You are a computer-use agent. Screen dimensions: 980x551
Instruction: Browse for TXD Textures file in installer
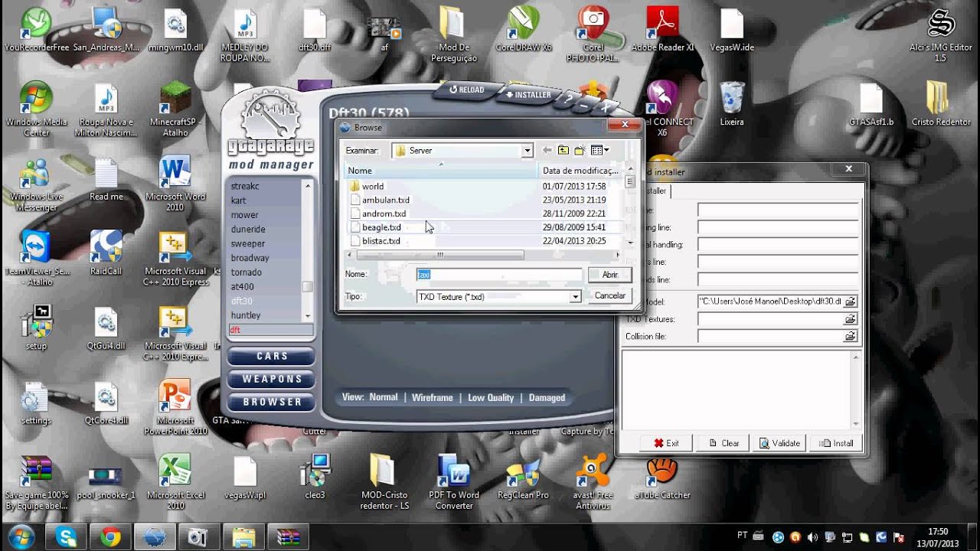[850, 319]
